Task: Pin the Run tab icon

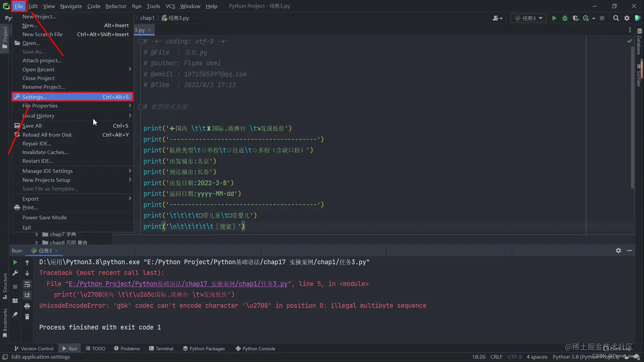Action: click(15, 314)
